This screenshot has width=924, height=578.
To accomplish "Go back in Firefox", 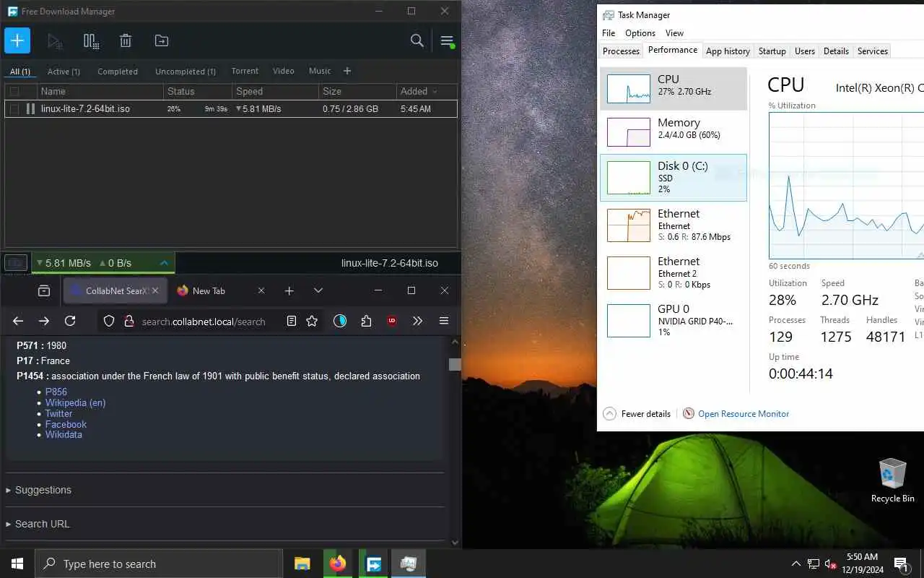I will (x=18, y=321).
